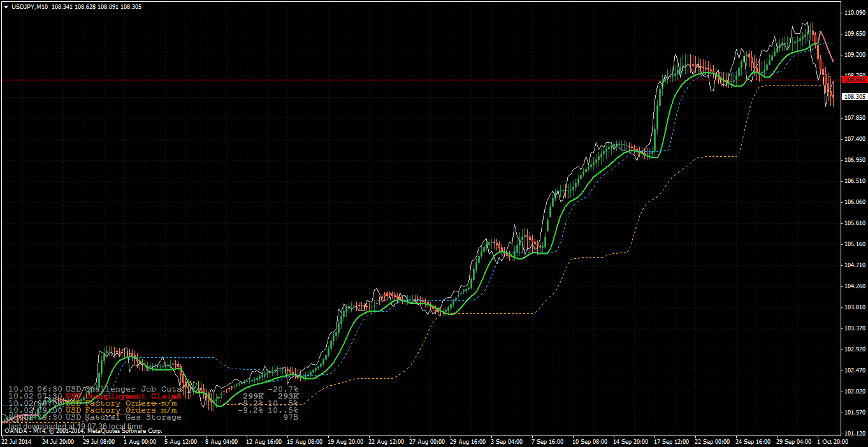Click the 5 Aug 12:00 time axis label
This screenshot has height=447, width=868.
(181, 441)
